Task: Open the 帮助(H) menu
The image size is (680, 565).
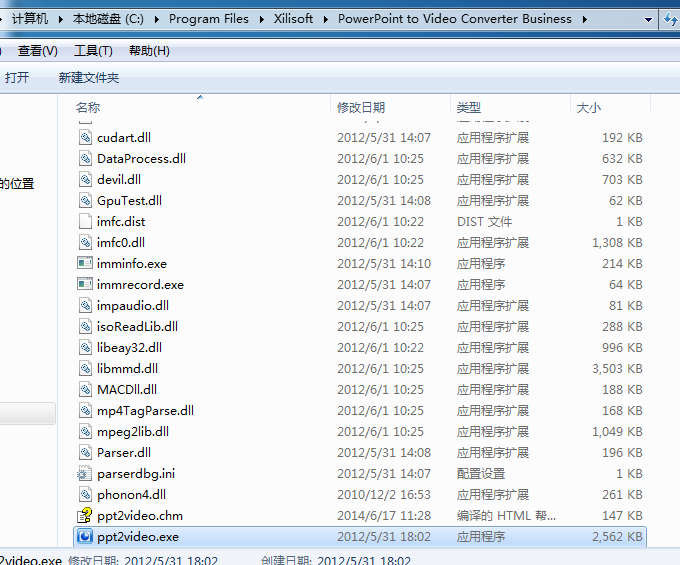Action: (149, 51)
